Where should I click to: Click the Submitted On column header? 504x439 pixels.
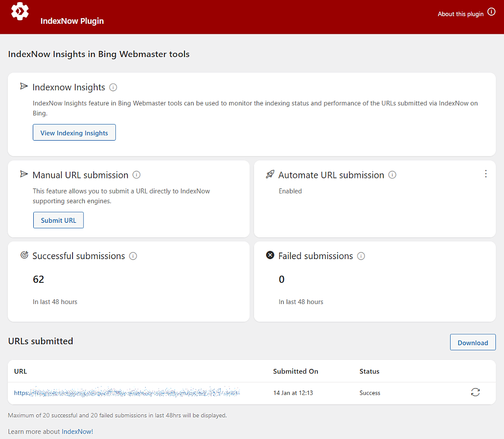click(296, 371)
